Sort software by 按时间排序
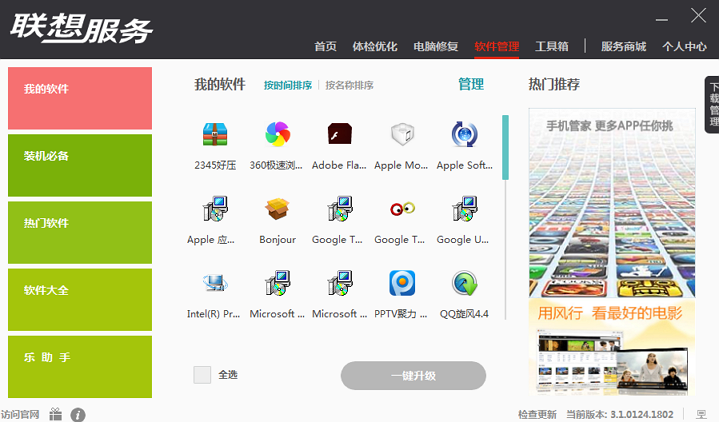Viewport: 719px width, 422px height. (x=288, y=85)
